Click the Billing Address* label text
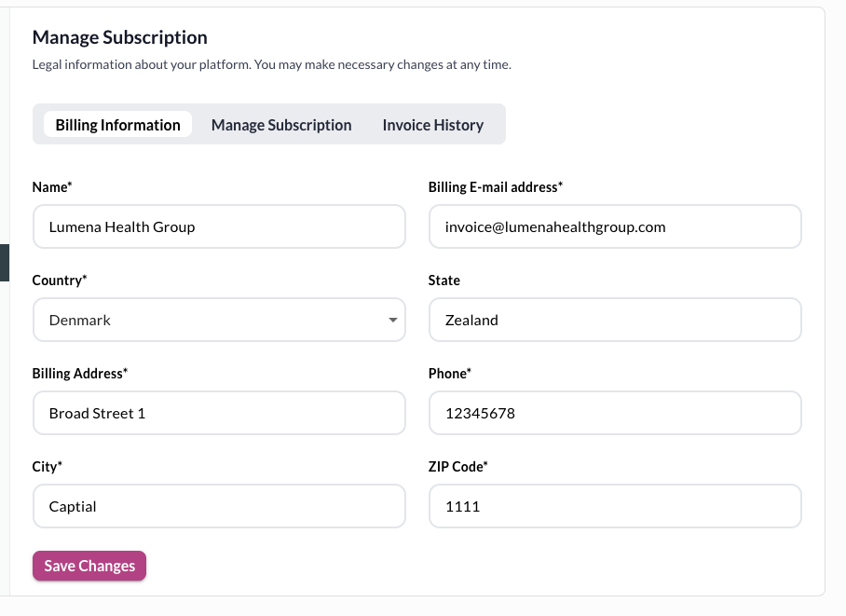 tap(80, 374)
